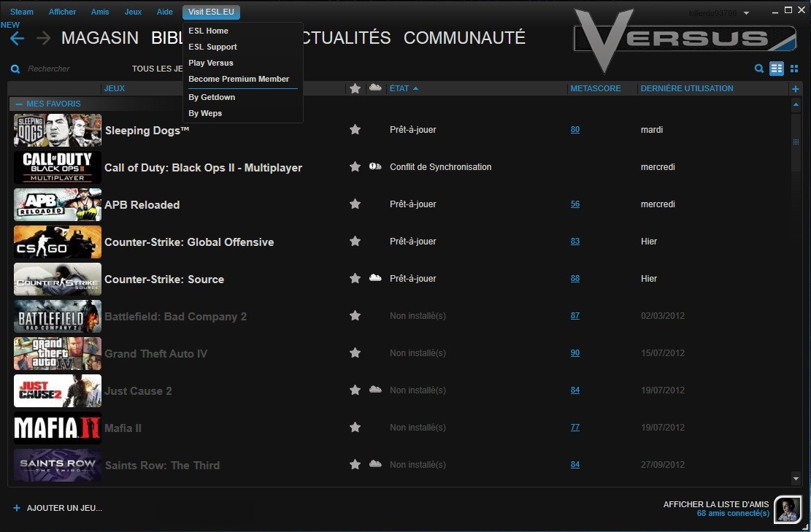Sort by the État column header

(x=404, y=88)
